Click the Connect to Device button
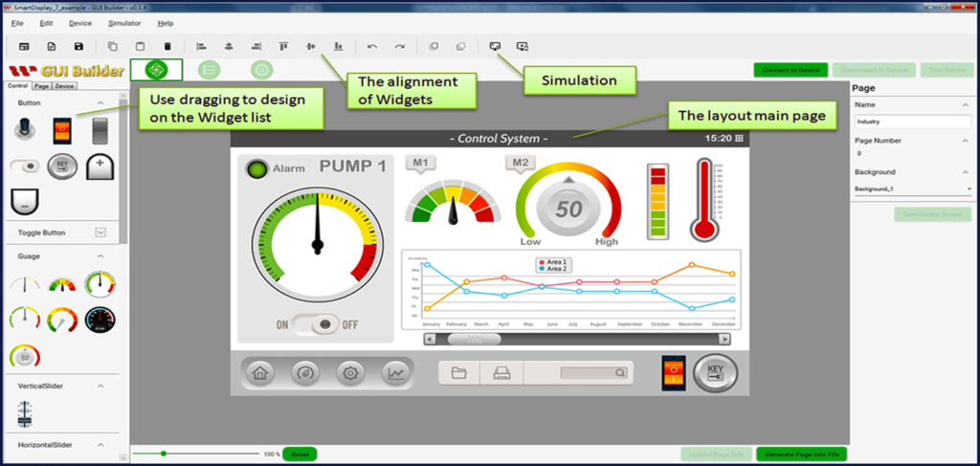 (790, 70)
